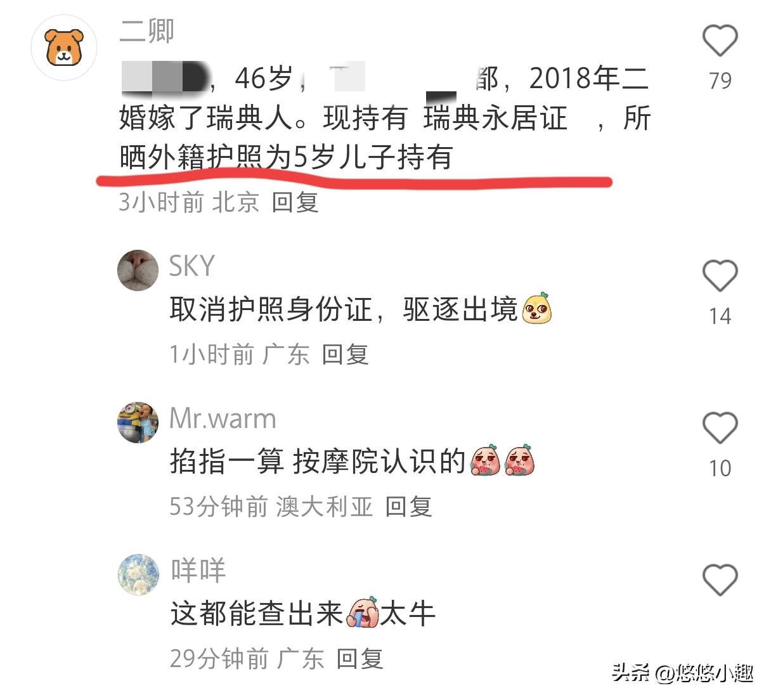
Task: Like the comment by 二卿
Action: coord(720,42)
